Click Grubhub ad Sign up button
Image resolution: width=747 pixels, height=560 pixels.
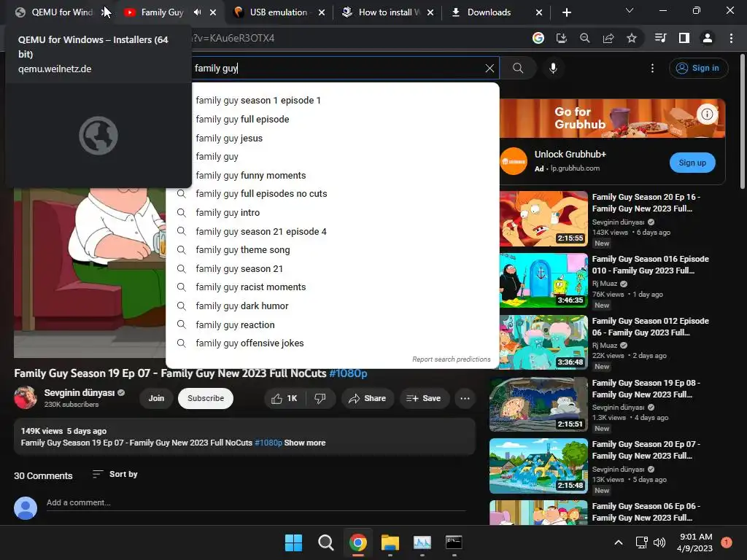click(x=692, y=163)
